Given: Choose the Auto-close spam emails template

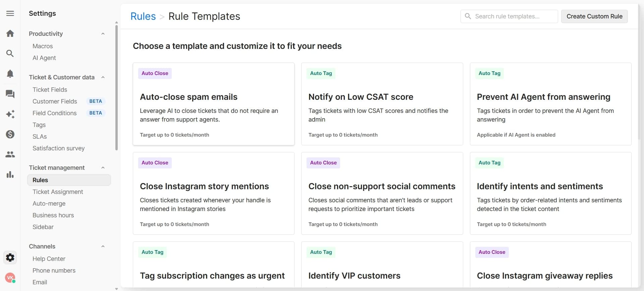Looking at the screenshot, I should (213, 104).
